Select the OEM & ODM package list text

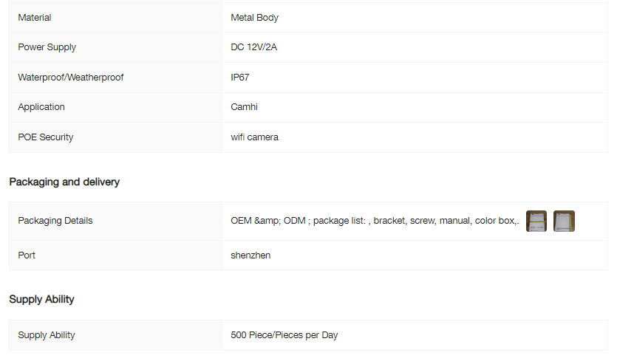click(x=375, y=221)
